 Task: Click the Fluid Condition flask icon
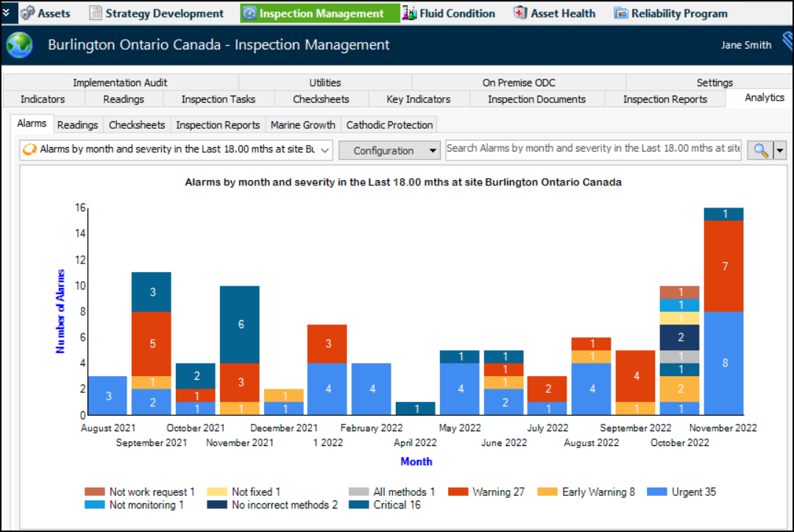coord(409,13)
